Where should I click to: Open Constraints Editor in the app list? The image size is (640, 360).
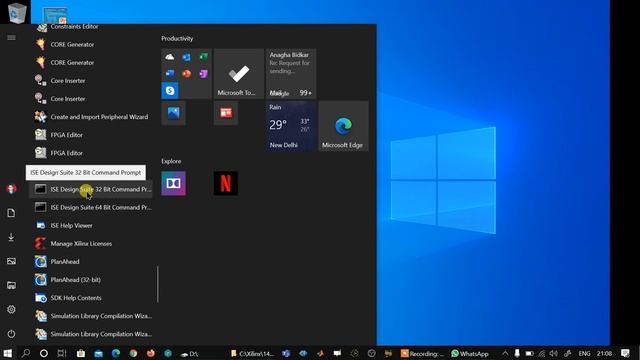tap(91, 27)
